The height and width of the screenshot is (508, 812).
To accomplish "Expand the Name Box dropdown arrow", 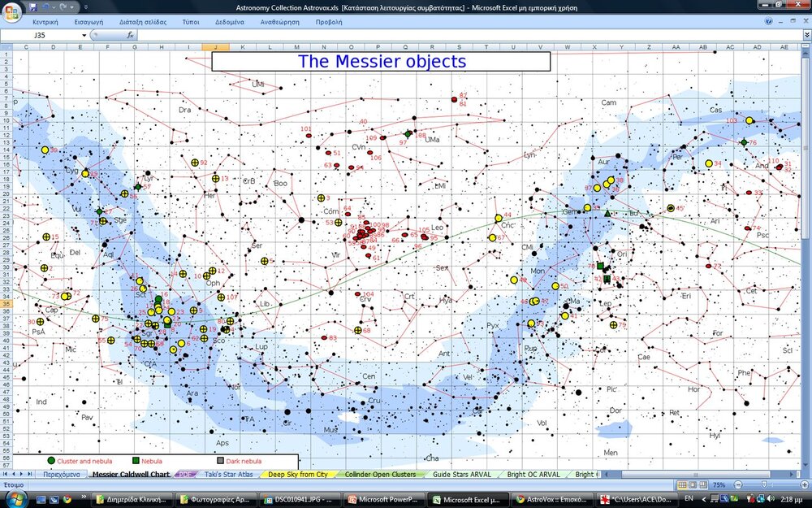I will [x=84, y=36].
